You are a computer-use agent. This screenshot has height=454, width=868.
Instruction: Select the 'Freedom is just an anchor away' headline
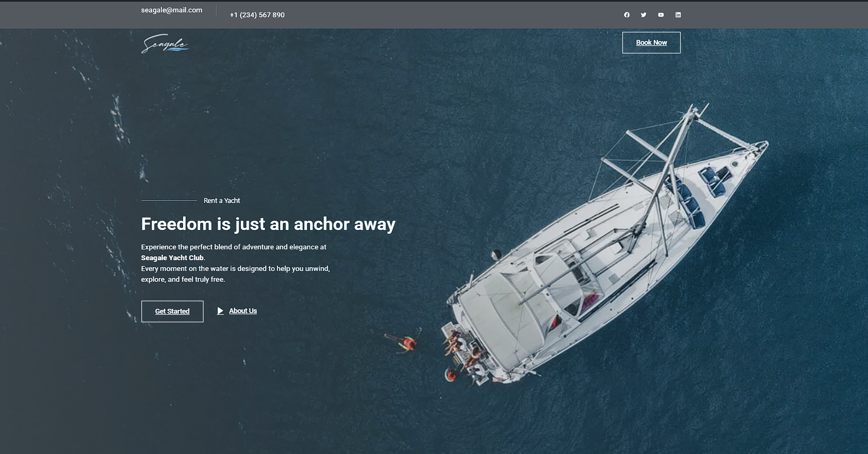(x=268, y=224)
